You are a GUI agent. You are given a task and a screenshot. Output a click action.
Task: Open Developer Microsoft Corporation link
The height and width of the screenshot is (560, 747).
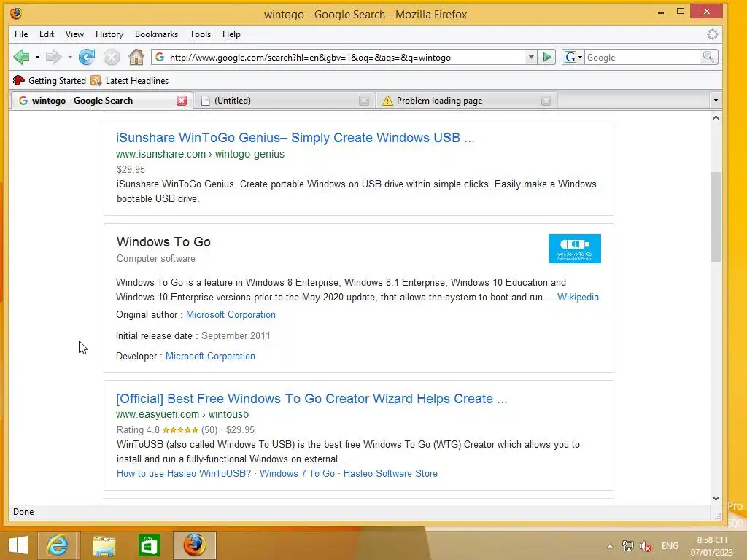click(210, 356)
